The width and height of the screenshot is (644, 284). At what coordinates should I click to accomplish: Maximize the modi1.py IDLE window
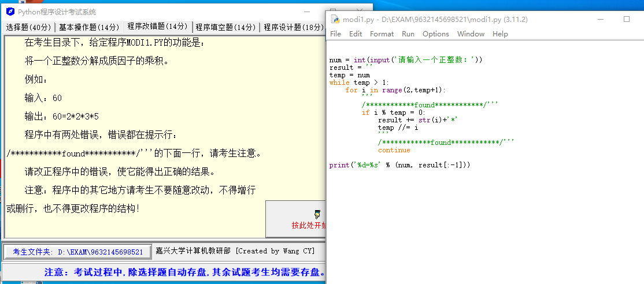pyautogui.click(x=626, y=19)
